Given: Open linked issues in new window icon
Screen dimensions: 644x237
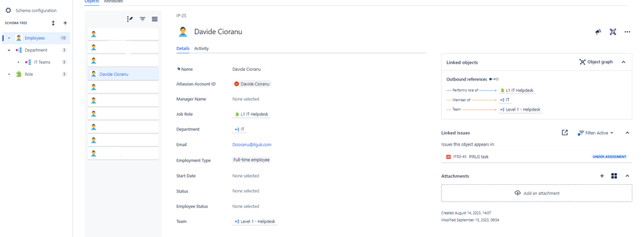Looking at the screenshot, I should click(x=565, y=133).
